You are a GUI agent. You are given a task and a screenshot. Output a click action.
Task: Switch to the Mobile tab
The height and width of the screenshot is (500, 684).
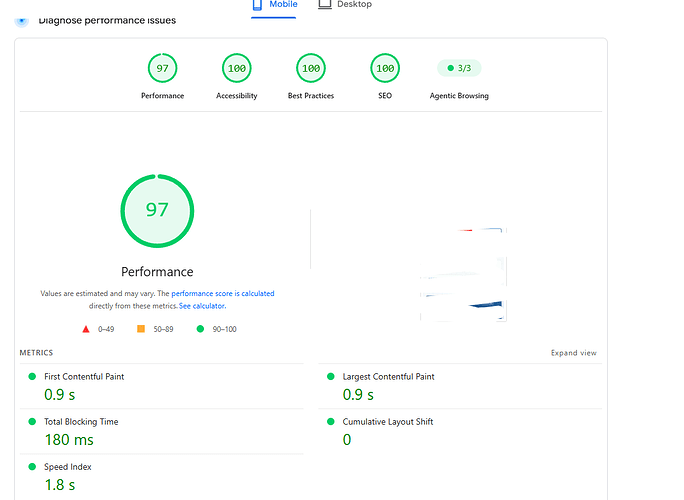tap(274, 5)
